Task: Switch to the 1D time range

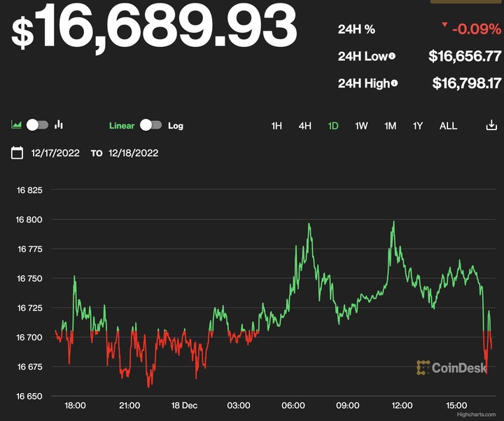Action: (333, 126)
